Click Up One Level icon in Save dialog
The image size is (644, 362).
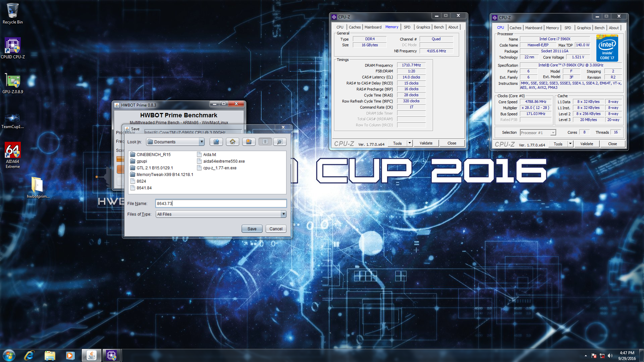pyautogui.click(x=216, y=142)
